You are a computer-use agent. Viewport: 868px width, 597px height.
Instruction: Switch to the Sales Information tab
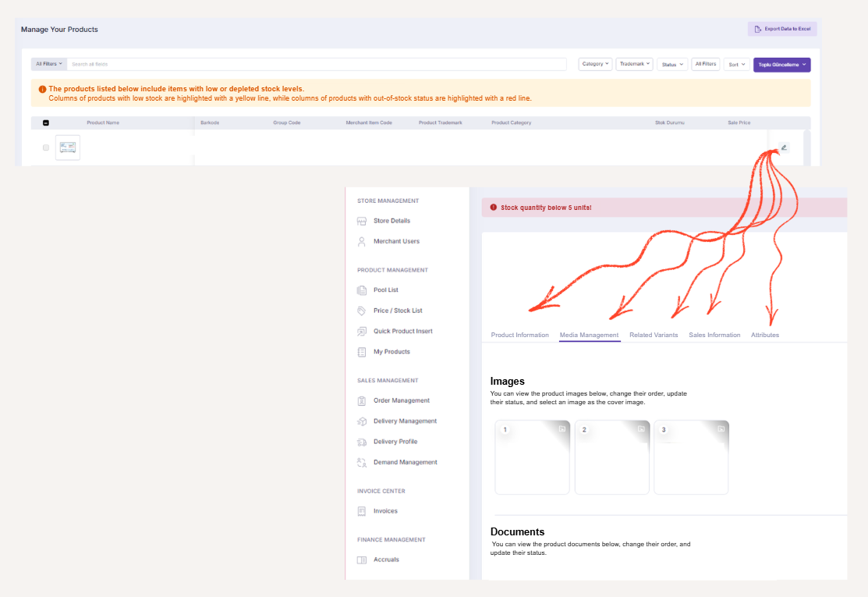coord(714,335)
